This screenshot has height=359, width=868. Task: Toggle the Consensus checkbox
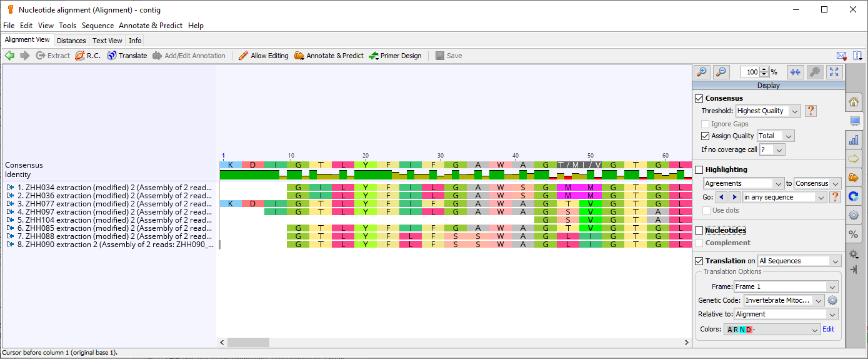[699, 98]
